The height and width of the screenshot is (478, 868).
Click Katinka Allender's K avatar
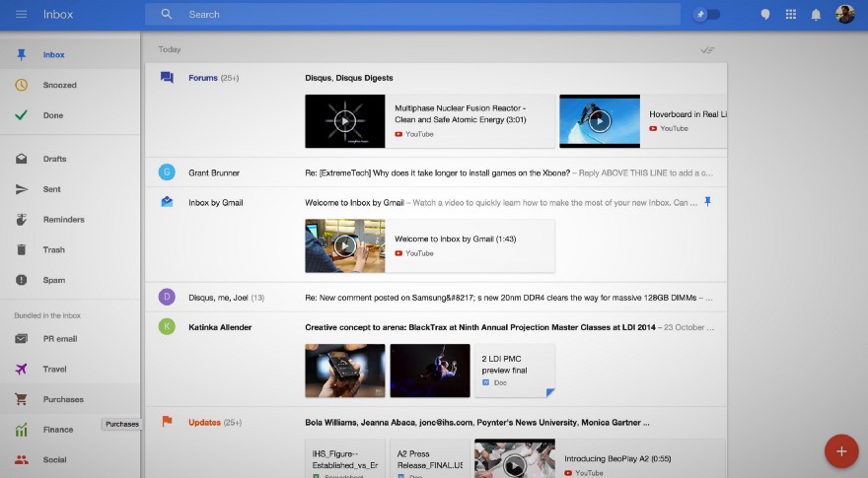pos(167,326)
